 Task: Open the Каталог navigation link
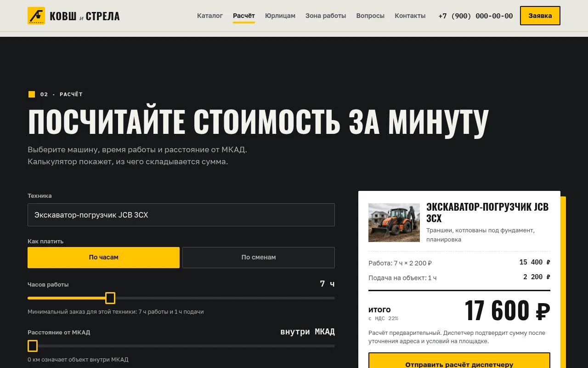[x=210, y=16]
